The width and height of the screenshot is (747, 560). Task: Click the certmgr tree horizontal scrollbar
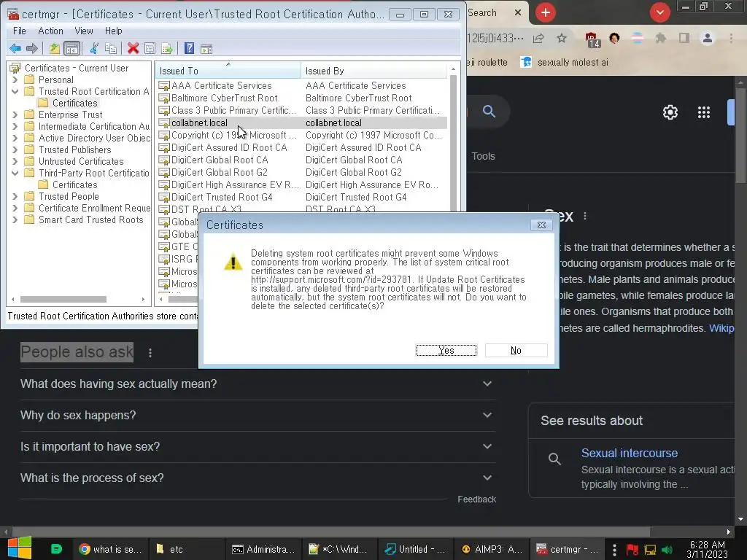[63, 300]
